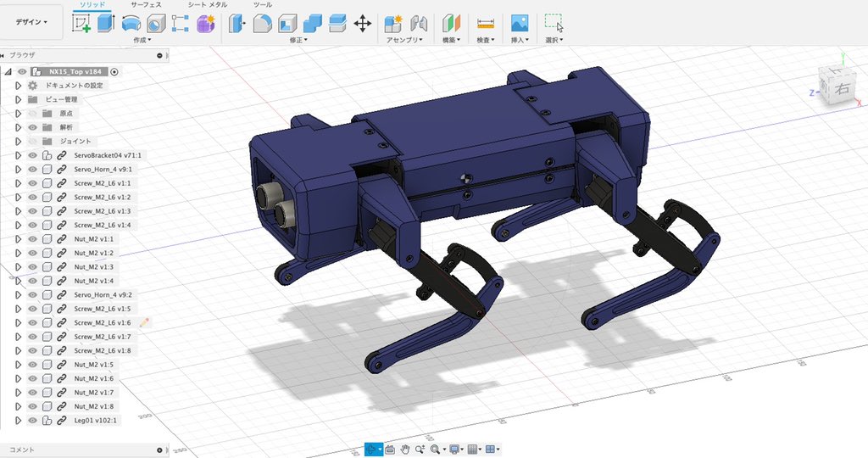Select the Rectangular Pattern tool

(x=181, y=23)
